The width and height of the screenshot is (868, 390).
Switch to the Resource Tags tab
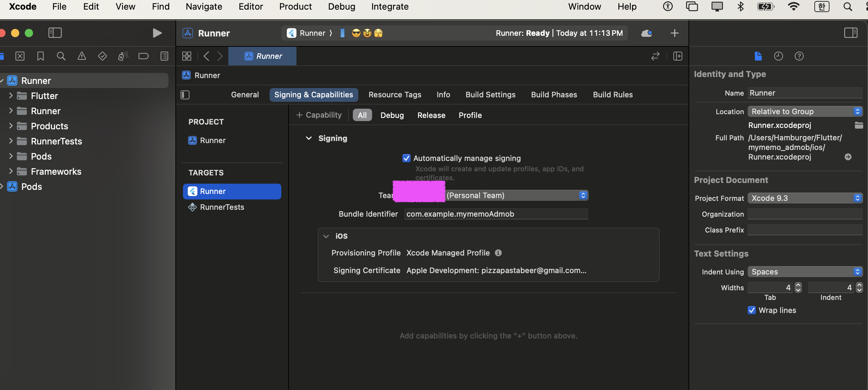395,95
